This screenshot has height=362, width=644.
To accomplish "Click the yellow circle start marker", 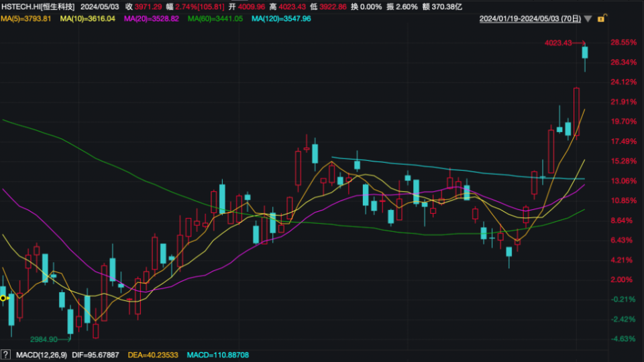I will (x=3, y=298).
